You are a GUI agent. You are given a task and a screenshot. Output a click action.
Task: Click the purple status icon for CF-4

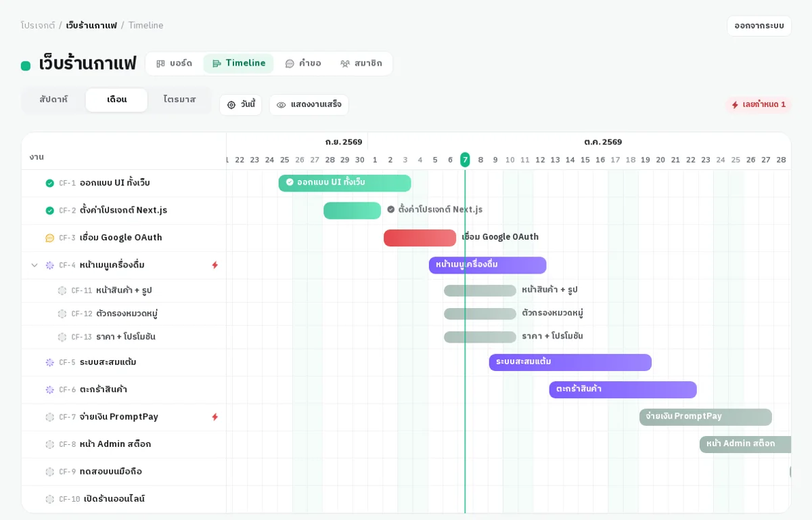coord(49,265)
